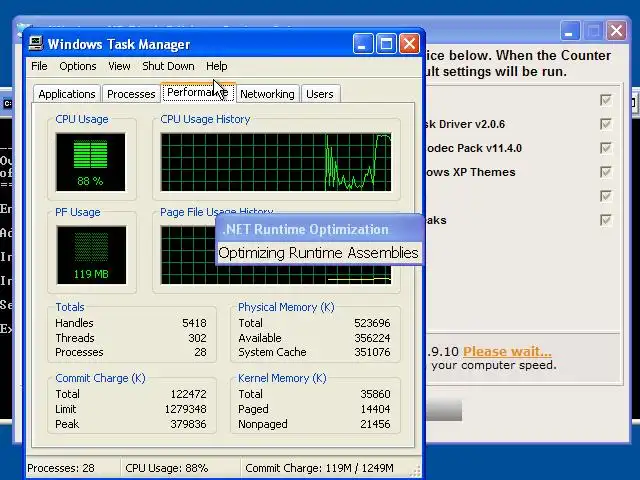Click Kernel Memory Total 35860

(x=376, y=394)
